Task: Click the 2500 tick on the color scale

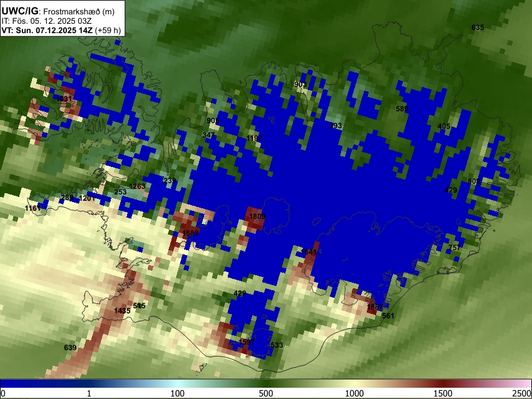Action: tap(523, 393)
